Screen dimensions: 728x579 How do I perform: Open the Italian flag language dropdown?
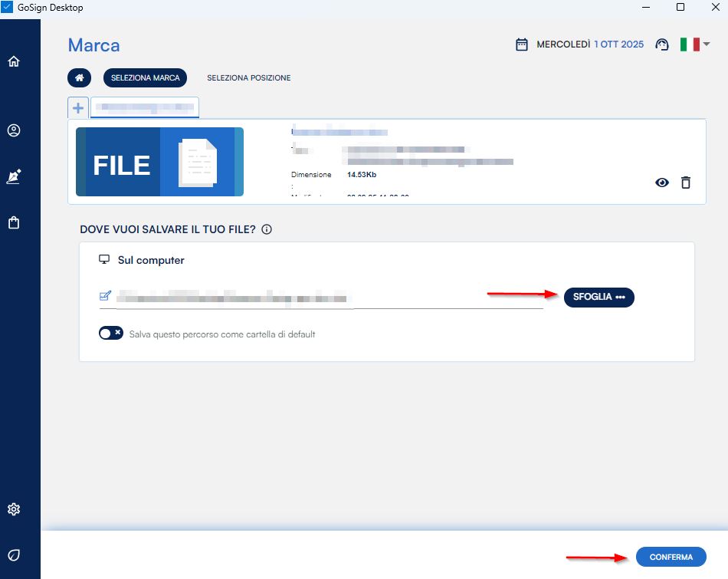click(x=694, y=44)
